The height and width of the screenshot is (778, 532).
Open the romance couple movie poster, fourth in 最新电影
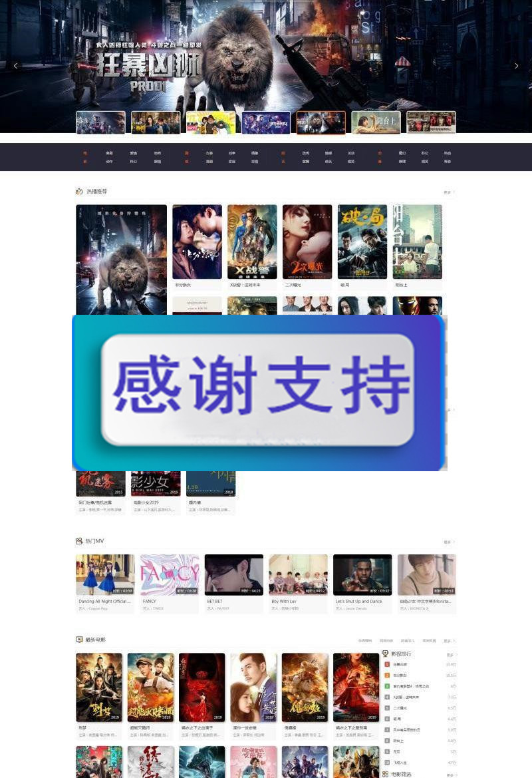pyautogui.click(x=253, y=687)
